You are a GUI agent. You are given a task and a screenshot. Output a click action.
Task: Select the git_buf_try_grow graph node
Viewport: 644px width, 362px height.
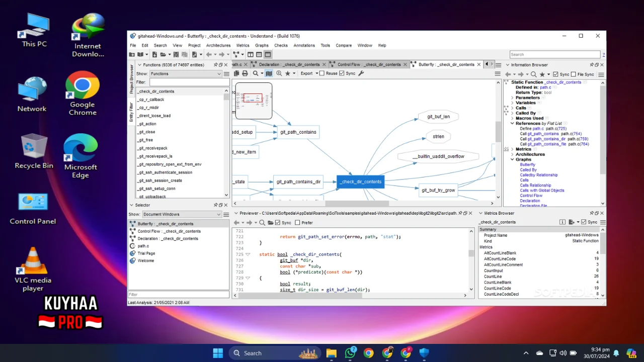438,190
